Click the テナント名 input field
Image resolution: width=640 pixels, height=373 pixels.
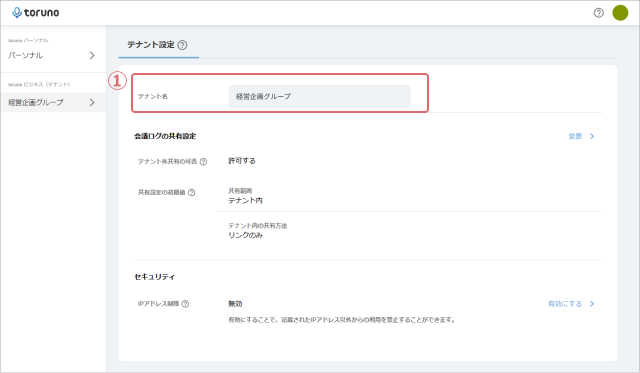319,97
